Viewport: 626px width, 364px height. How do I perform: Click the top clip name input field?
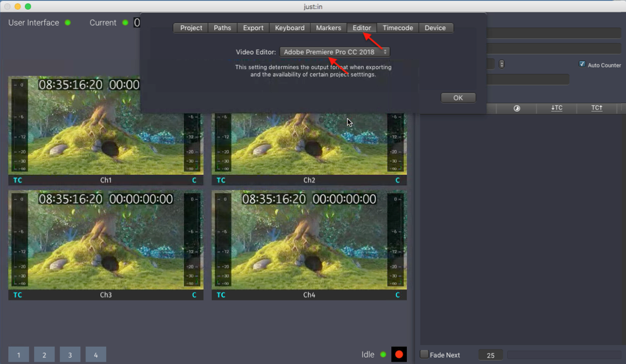(554, 33)
